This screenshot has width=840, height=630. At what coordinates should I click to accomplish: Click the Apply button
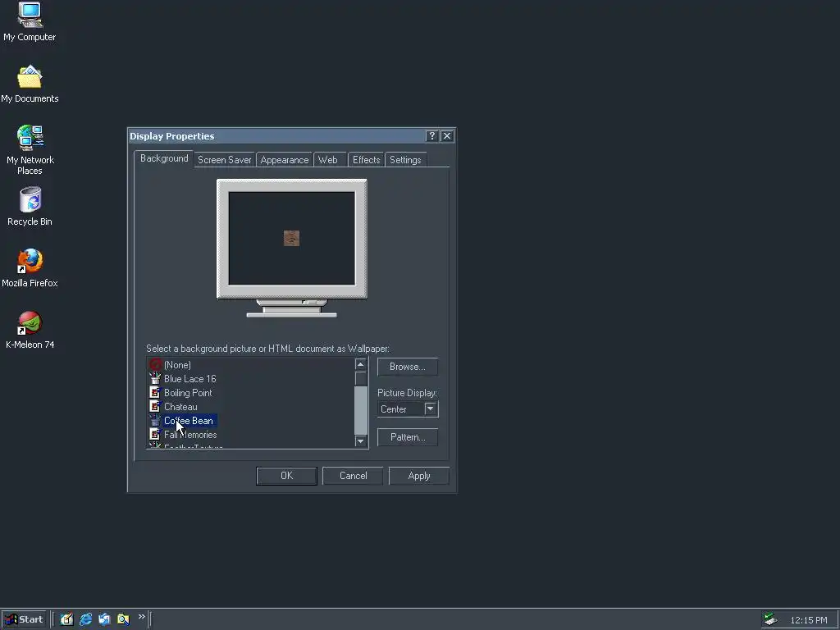[x=419, y=476]
